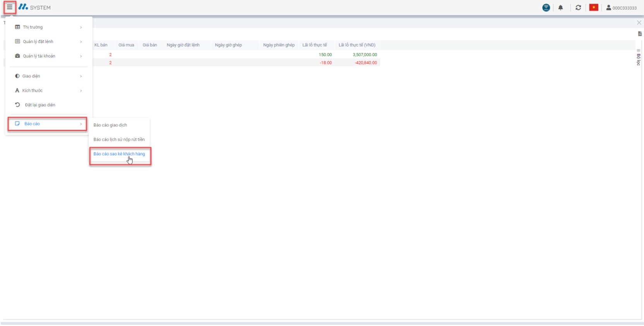Open the Giao diện theme menu
The width and height of the screenshot is (644, 326).
(48, 76)
